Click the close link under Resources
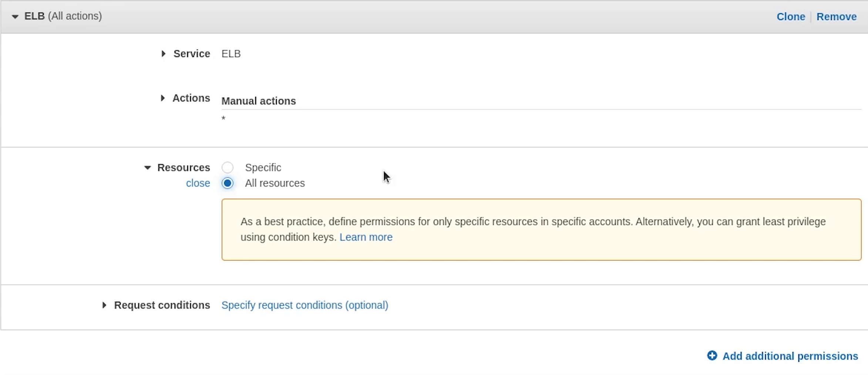 click(198, 183)
